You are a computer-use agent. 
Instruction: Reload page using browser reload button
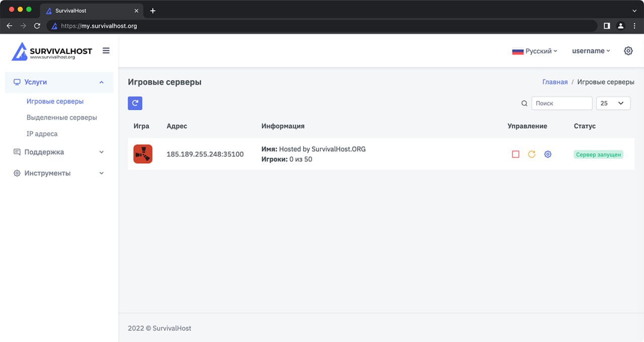(37, 26)
